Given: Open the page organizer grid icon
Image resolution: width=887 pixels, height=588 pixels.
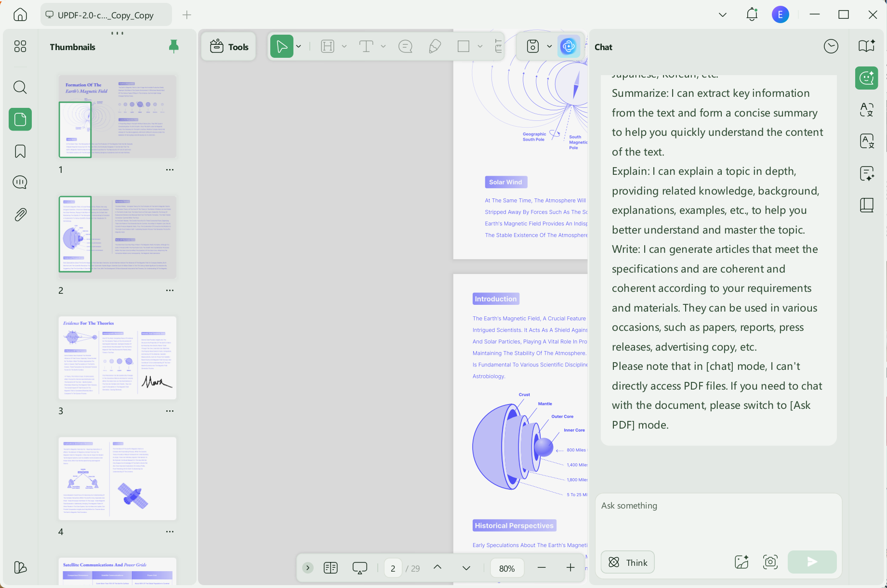Looking at the screenshot, I should pyautogui.click(x=20, y=46).
